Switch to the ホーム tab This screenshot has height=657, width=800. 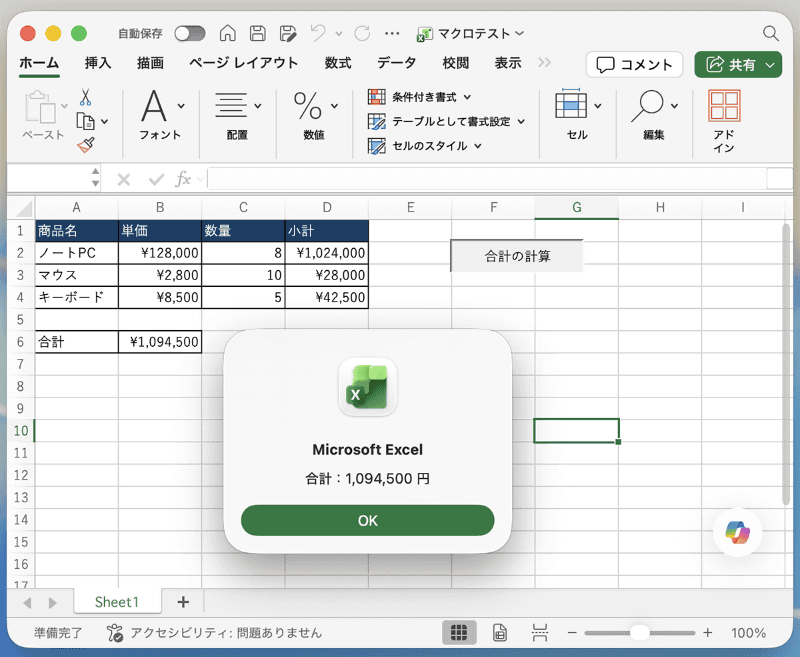pyautogui.click(x=39, y=63)
